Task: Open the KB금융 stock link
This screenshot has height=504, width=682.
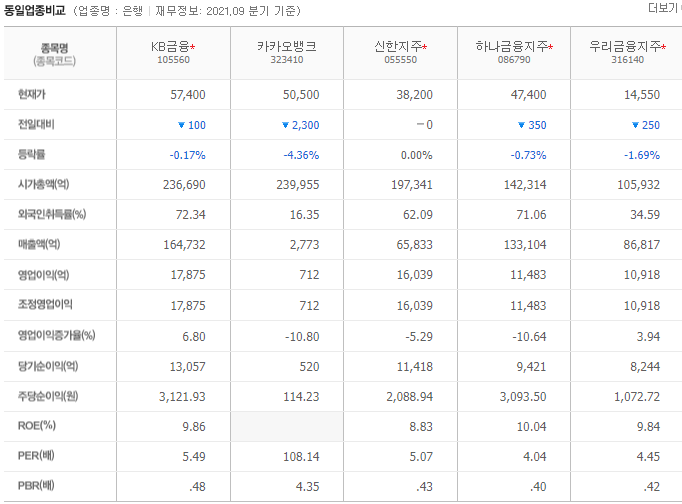Action: pos(170,46)
